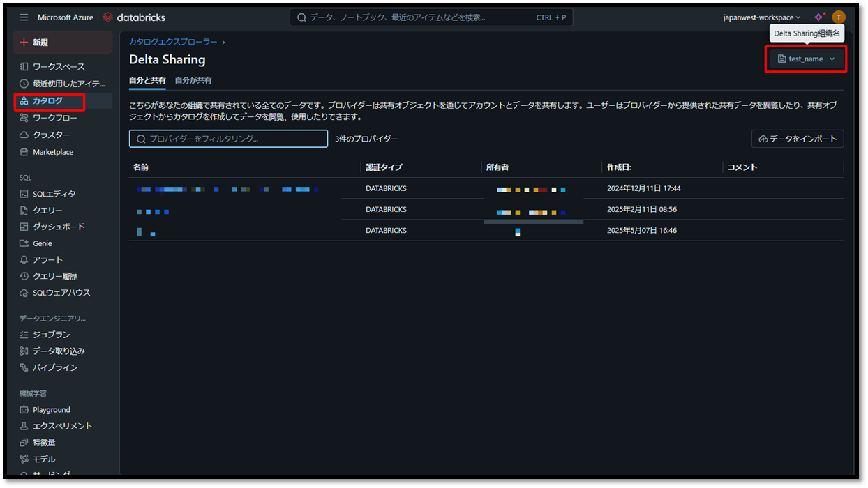The width and height of the screenshot is (868, 488).
Task: Switch to the 自分が共有 tab
Action: click(193, 81)
